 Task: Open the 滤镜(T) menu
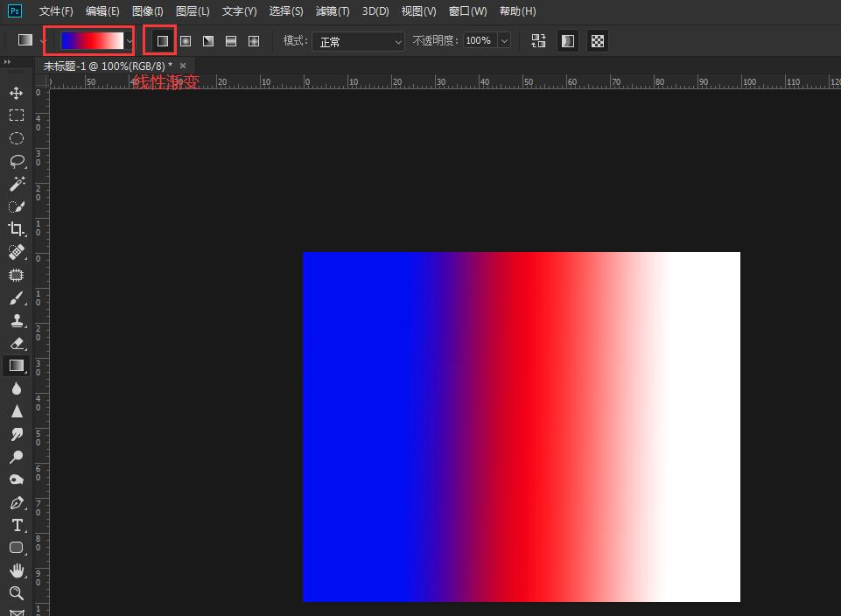tap(332, 11)
